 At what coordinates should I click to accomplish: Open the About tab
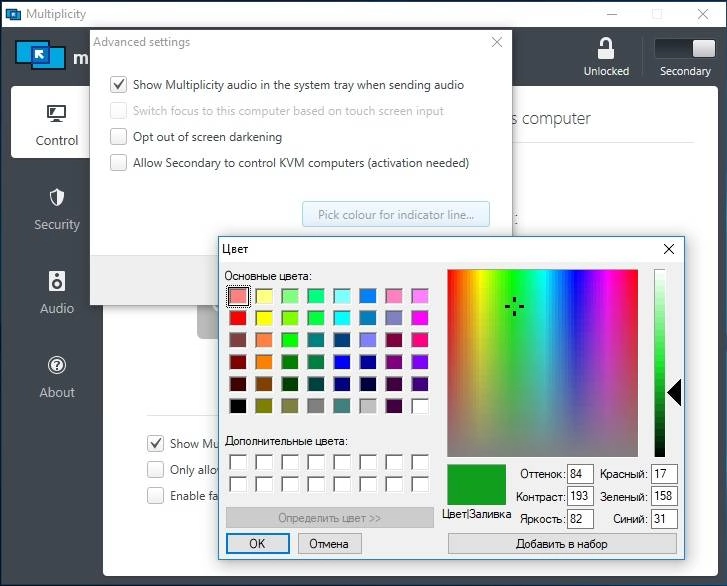[x=57, y=377]
